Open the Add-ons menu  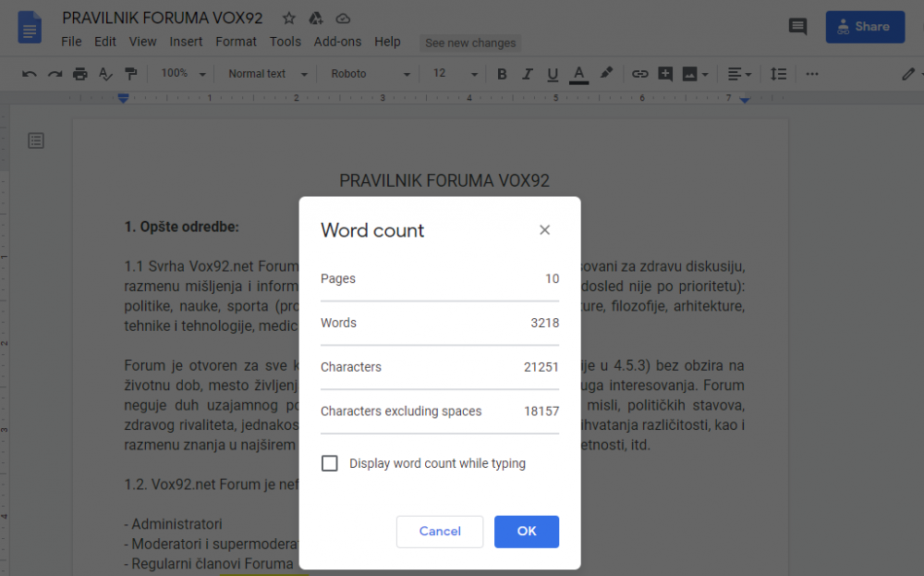tap(337, 42)
